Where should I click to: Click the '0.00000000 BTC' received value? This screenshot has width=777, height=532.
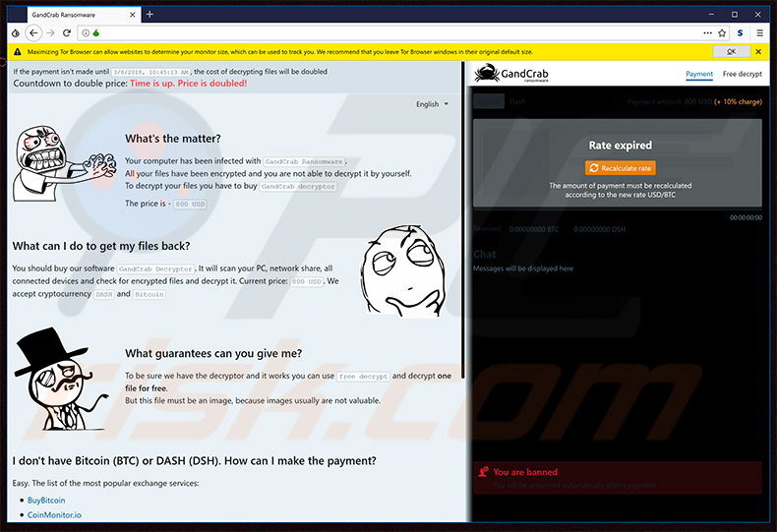coord(534,229)
